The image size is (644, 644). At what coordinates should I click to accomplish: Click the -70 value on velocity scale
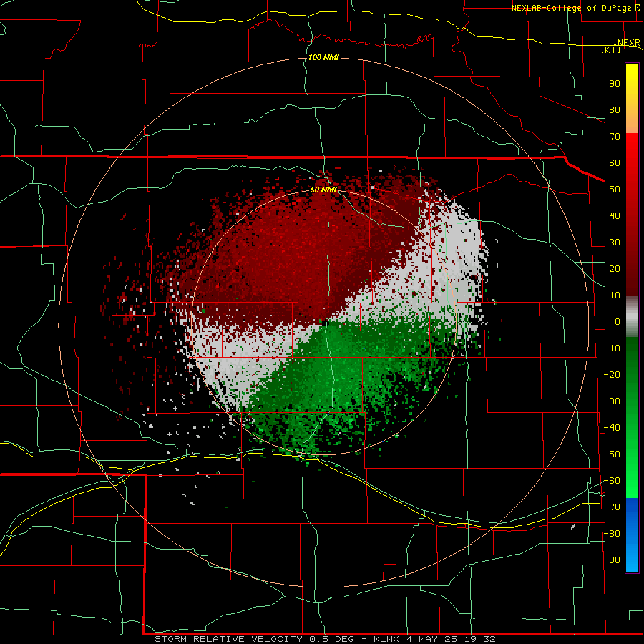[612, 507]
